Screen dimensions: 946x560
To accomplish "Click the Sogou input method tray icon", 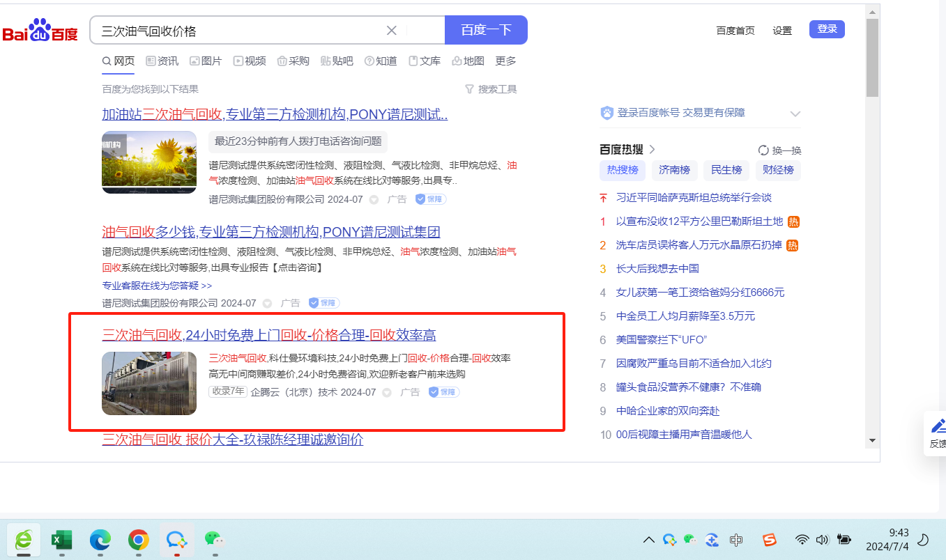I will point(770,539).
